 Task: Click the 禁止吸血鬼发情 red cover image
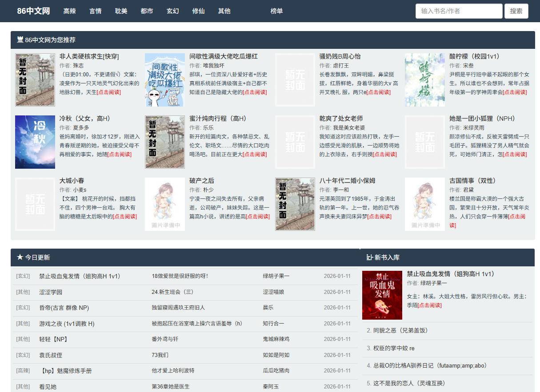tap(381, 294)
